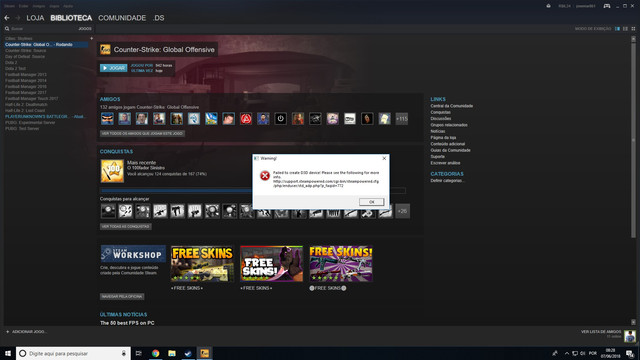Open the BIBLIOTECA tab
640x360 pixels.
pyautogui.click(x=71, y=18)
